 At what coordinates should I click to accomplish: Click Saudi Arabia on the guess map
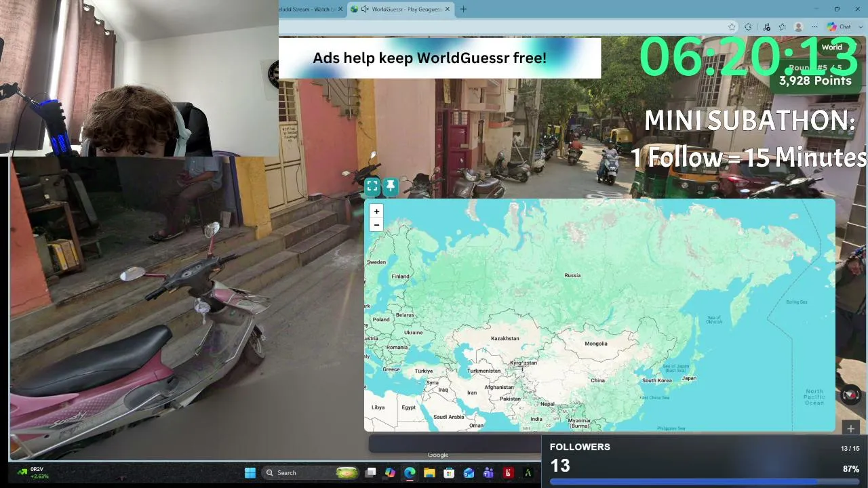(449, 417)
